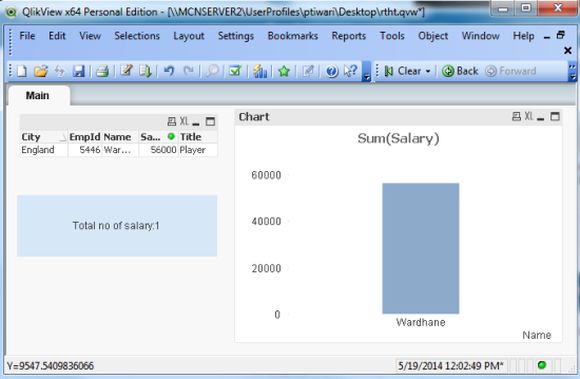Open the File menu
Image resolution: width=580 pixels, height=379 pixels.
point(27,36)
